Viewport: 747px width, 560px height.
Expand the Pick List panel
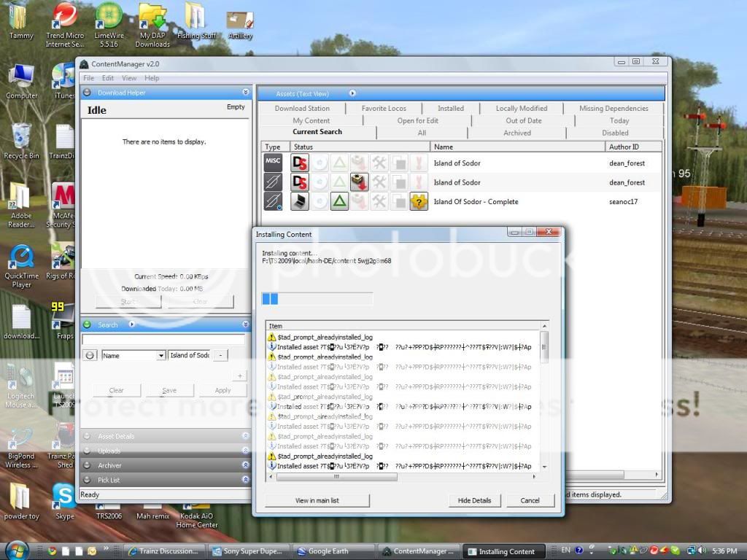[245, 480]
